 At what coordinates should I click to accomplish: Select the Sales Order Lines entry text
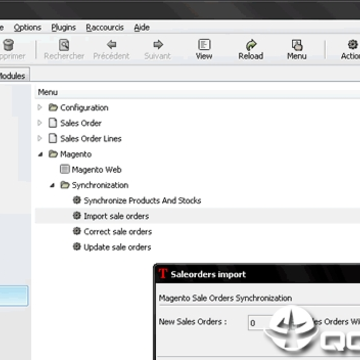pyautogui.click(x=91, y=138)
